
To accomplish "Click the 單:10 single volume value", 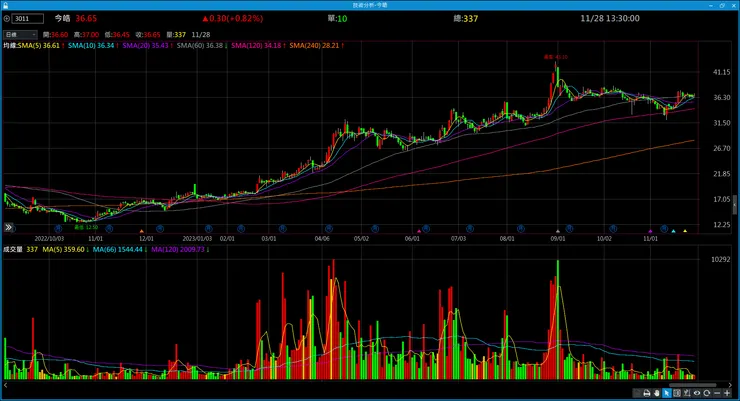I will pyautogui.click(x=337, y=18).
